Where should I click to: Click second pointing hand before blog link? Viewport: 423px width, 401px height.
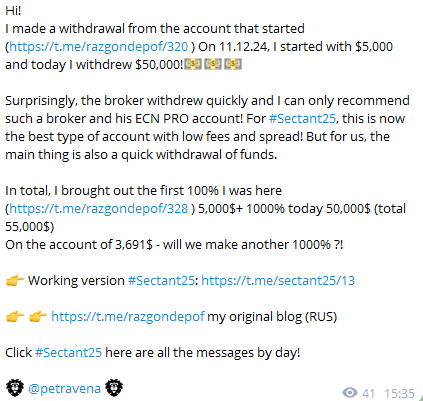(x=38, y=317)
